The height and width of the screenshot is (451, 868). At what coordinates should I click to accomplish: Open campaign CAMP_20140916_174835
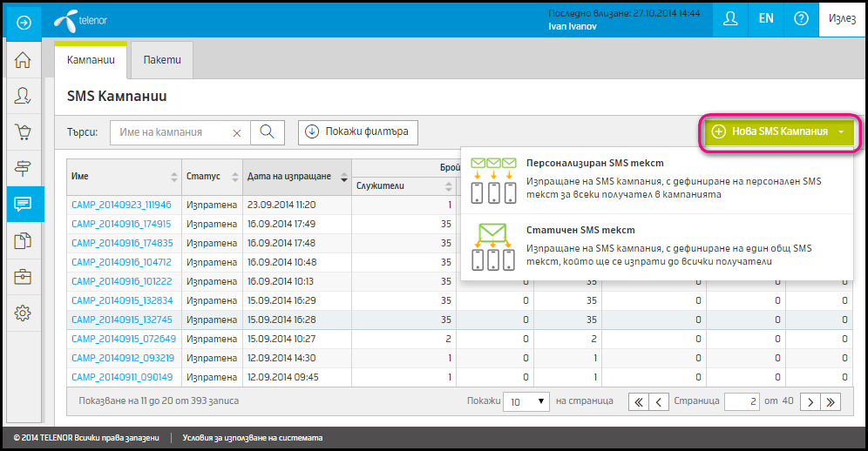(x=122, y=243)
